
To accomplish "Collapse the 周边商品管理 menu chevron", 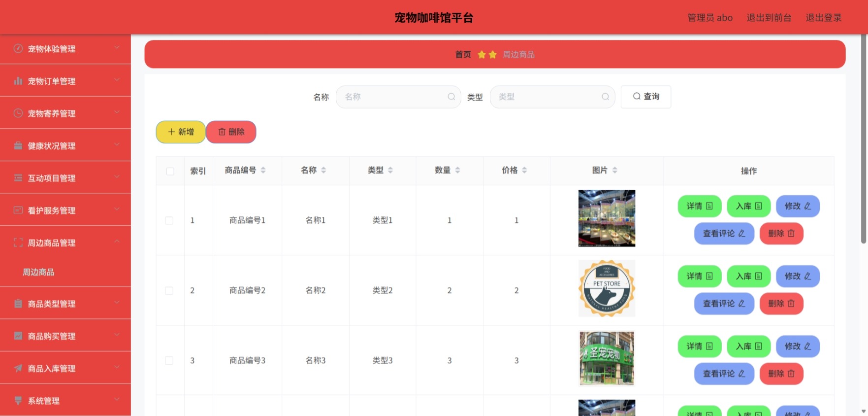I will [117, 242].
